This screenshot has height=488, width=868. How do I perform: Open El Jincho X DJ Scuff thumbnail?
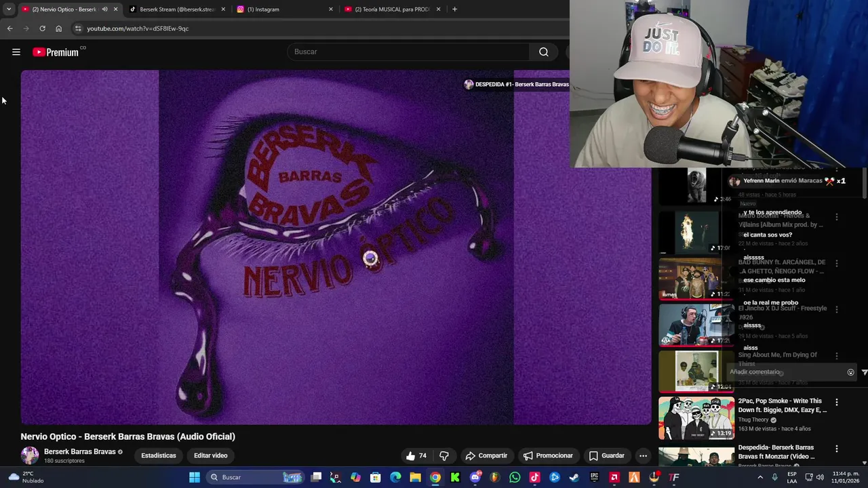click(x=696, y=325)
